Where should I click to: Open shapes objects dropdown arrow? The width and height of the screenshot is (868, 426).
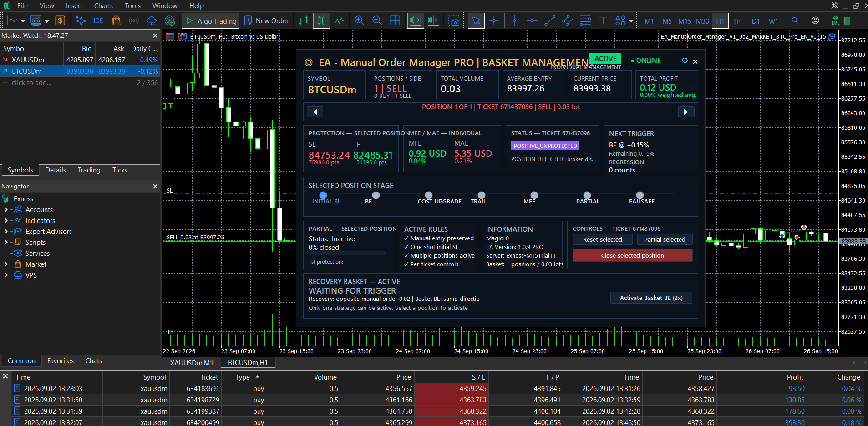(631, 21)
